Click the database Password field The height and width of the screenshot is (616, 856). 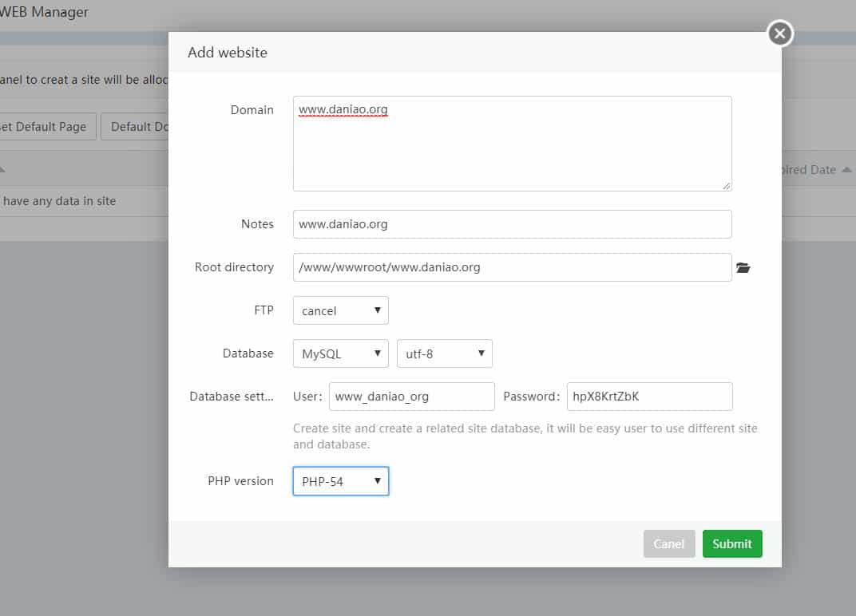pos(649,397)
